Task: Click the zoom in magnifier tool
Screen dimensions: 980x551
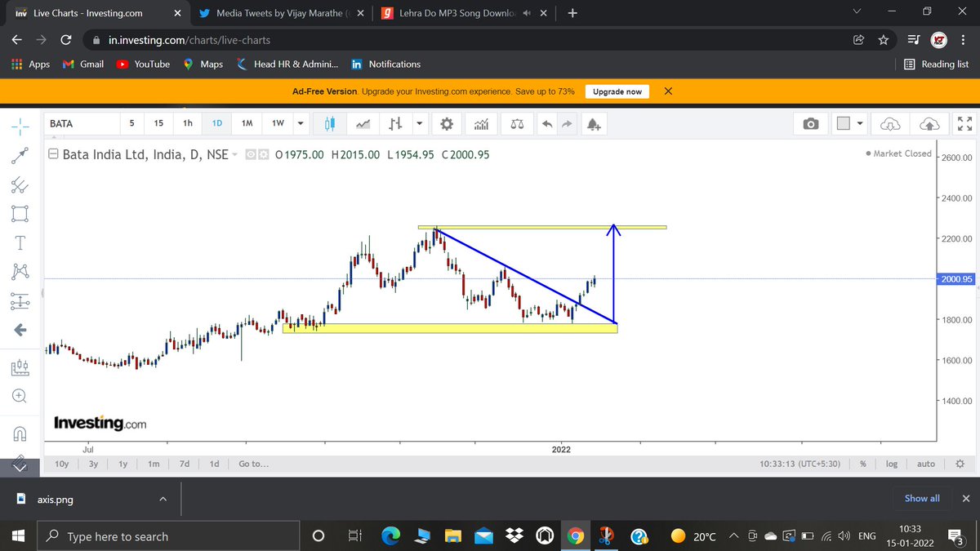Action: pyautogui.click(x=20, y=396)
